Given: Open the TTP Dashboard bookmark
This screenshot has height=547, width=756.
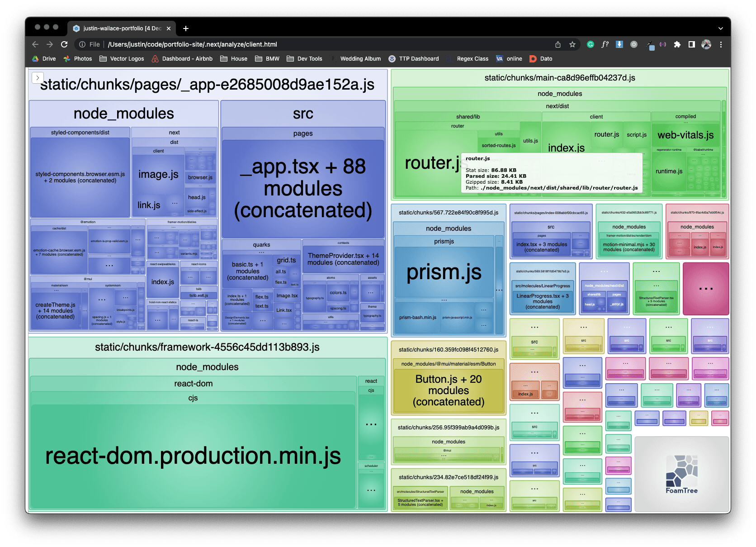Looking at the screenshot, I should (414, 58).
